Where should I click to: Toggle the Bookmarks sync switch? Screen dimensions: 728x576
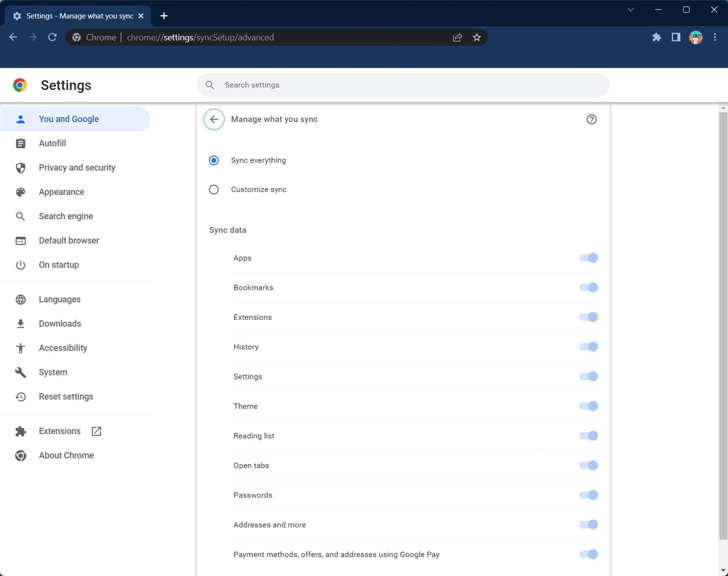point(588,288)
